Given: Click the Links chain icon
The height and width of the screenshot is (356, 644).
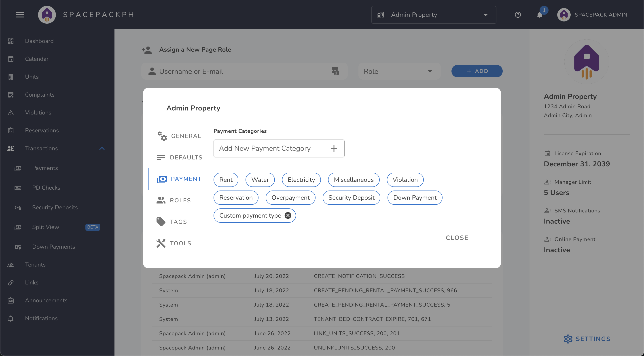Looking at the screenshot, I should point(11,282).
